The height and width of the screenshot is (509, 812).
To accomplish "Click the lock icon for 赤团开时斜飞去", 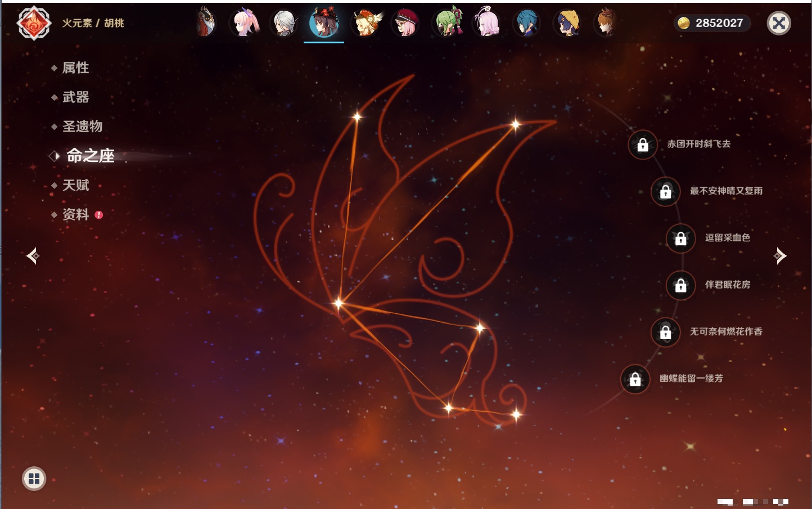I will [x=643, y=145].
